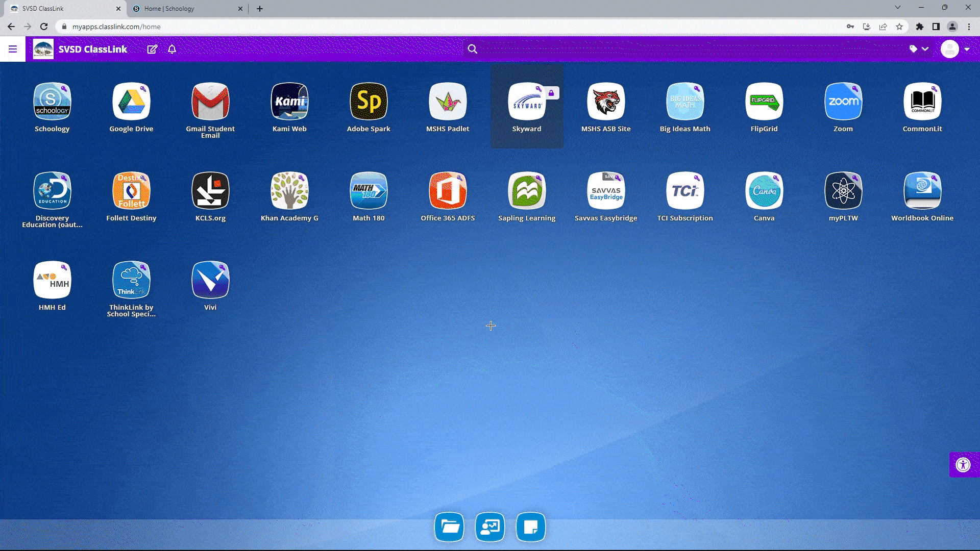Launch Google Drive
Screen dimensions: 980x551
[131, 102]
